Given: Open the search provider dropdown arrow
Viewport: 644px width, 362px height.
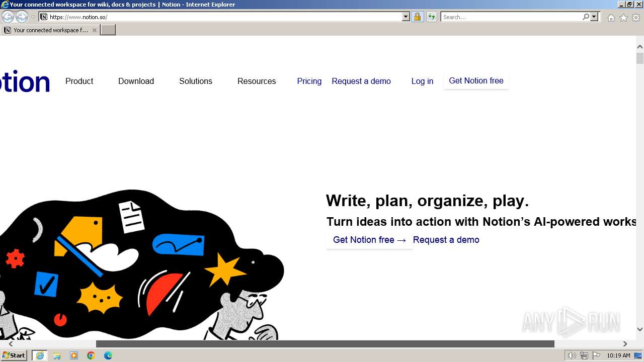Looking at the screenshot, I should [594, 17].
